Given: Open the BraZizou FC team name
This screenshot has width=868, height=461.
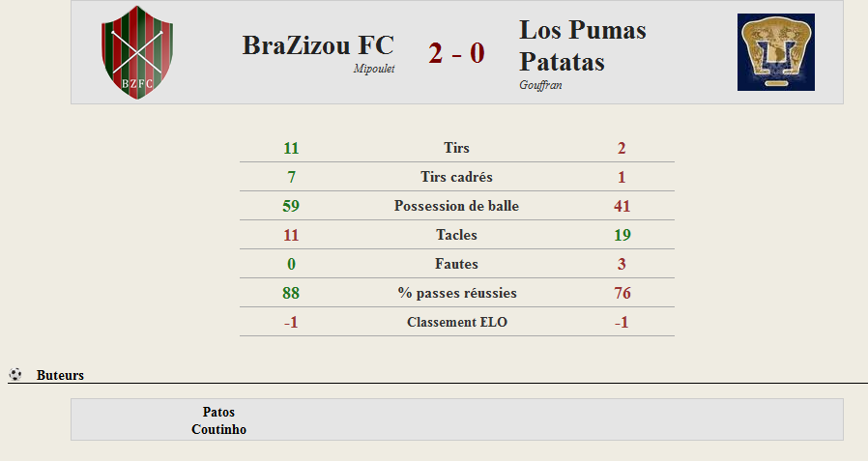Looking at the screenshot, I should (x=318, y=45).
